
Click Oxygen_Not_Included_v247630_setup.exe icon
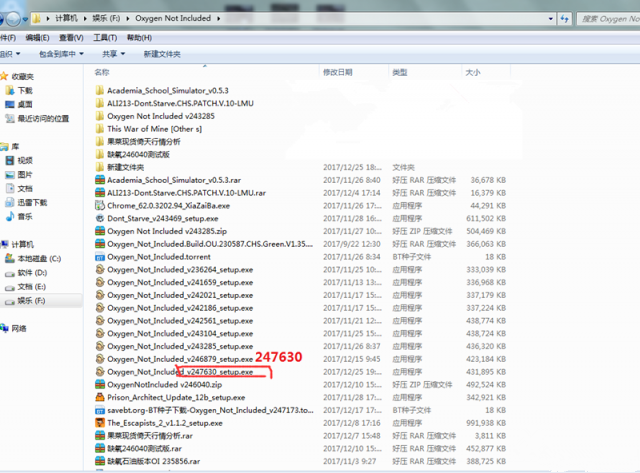click(x=100, y=371)
